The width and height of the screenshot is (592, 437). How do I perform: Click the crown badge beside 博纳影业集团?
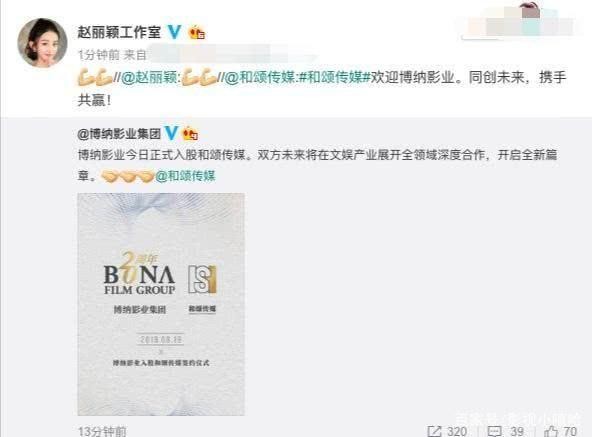coord(190,133)
